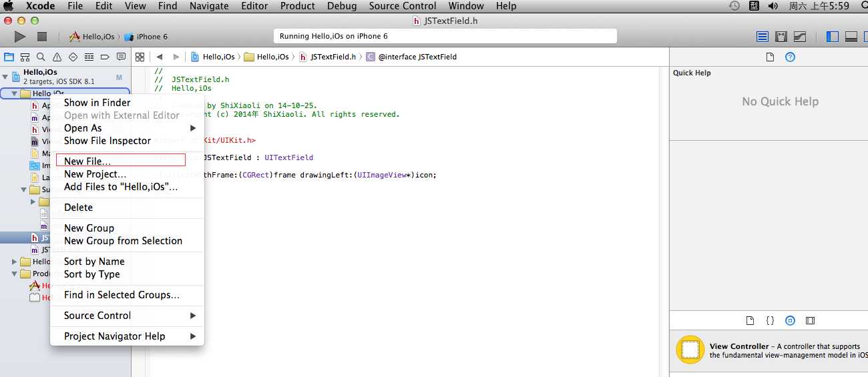Open the Object library circle icon

coord(790,321)
